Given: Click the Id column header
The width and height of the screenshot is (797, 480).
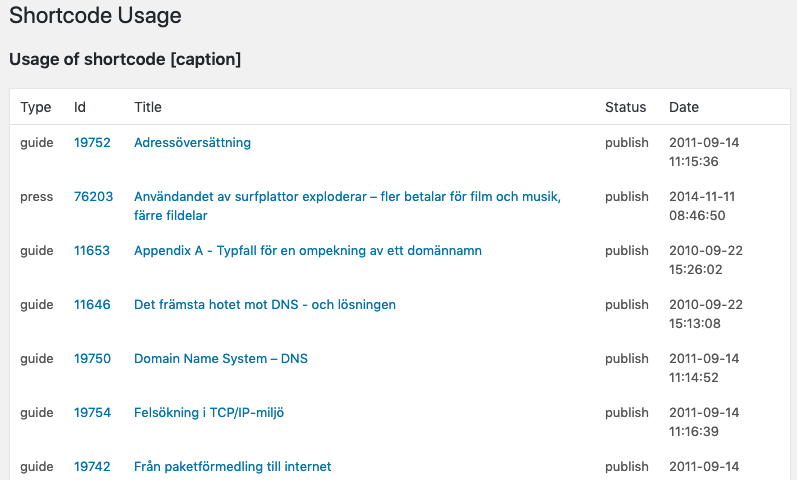Looking at the screenshot, I should [80, 107].
